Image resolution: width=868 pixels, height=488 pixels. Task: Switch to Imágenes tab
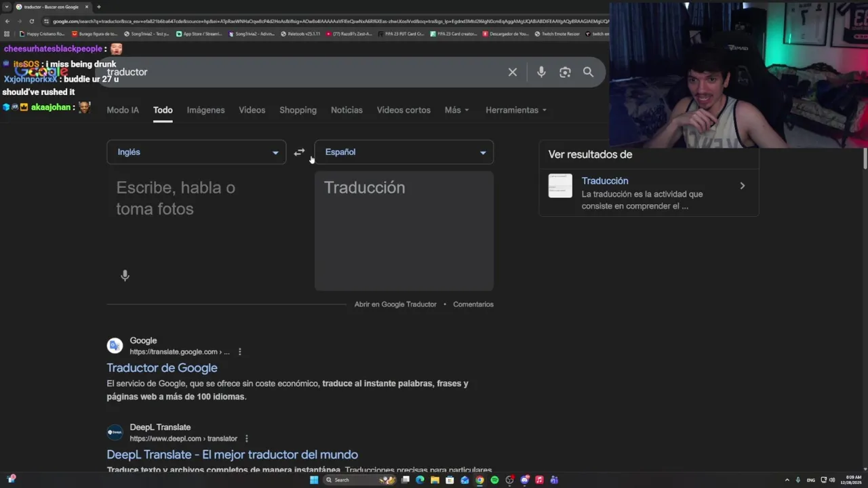coord(205,110)
